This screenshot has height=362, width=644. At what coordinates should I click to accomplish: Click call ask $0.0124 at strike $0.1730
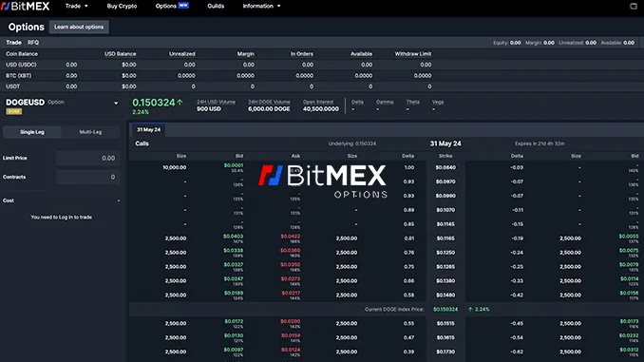291,350
